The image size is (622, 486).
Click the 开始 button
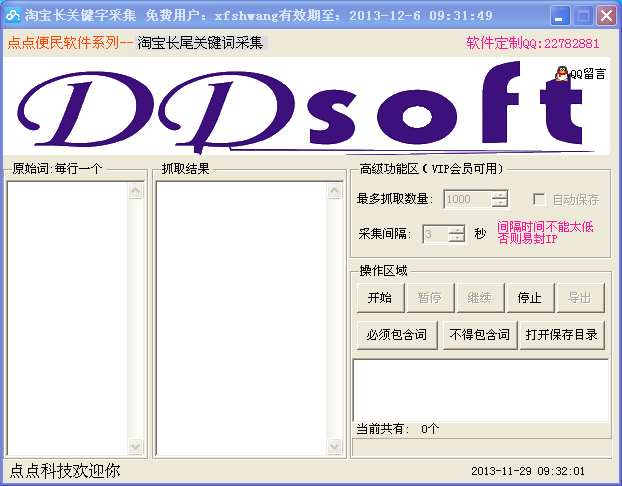pos(380,298)
